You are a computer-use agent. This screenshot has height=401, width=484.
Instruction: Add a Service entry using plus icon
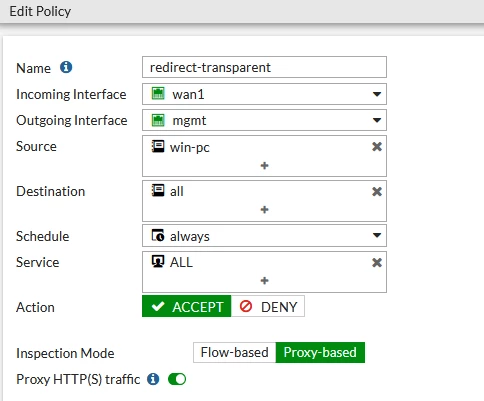(x=264, y=281)
